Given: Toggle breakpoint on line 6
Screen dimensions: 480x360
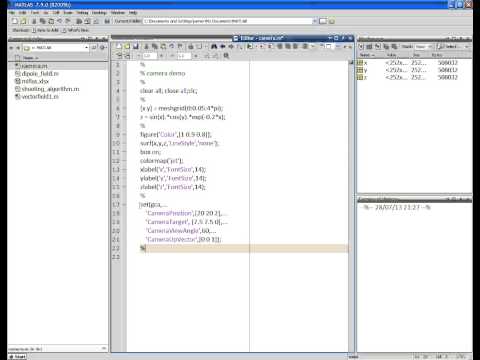Looking at the screenshot, I should tap(124, 108).
